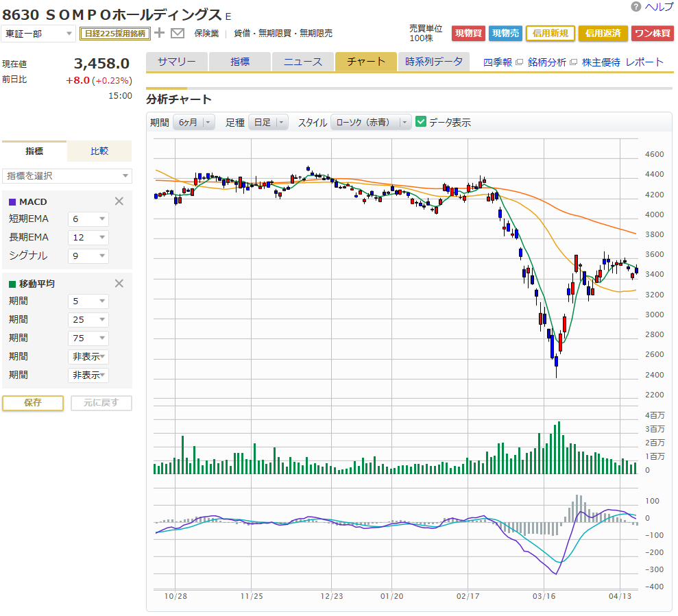
Task: Select the 比較 tab in left panel
Action: click(x=99, y=151)
